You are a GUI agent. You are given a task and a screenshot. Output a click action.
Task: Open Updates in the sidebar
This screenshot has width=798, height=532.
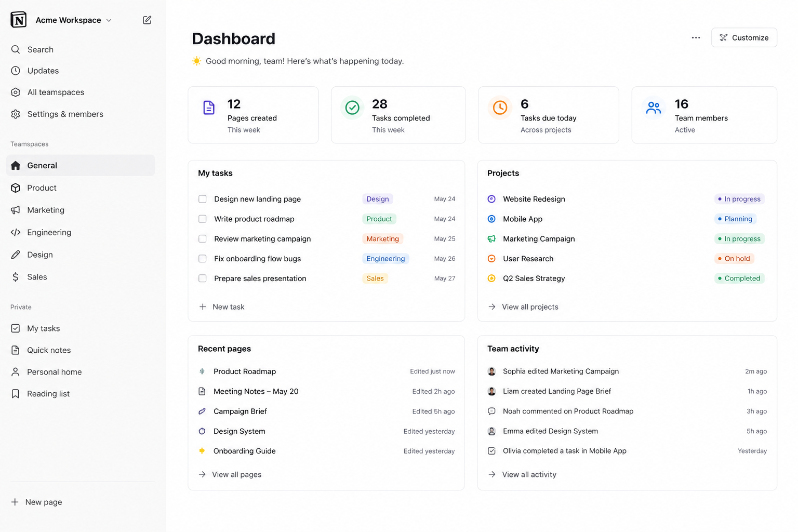pos(81,71)
